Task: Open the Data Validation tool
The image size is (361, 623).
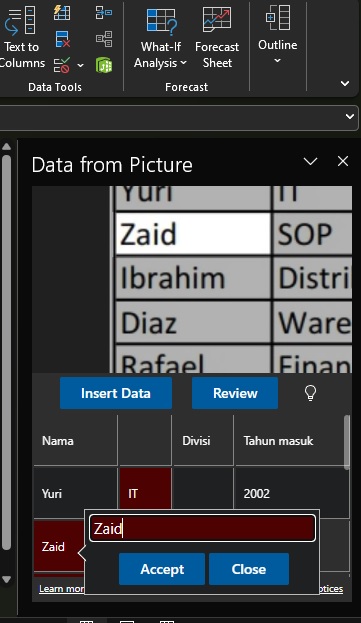Action: tap(62, 65)
